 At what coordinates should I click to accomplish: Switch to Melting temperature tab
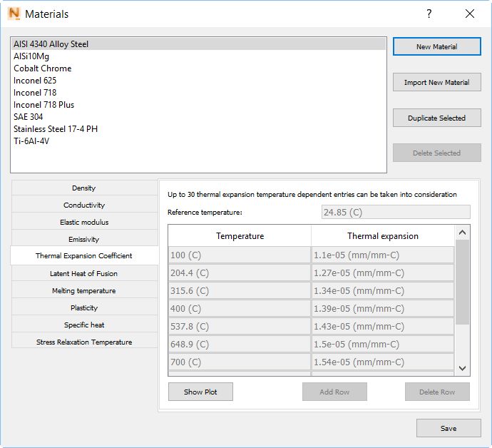(84, 291)
